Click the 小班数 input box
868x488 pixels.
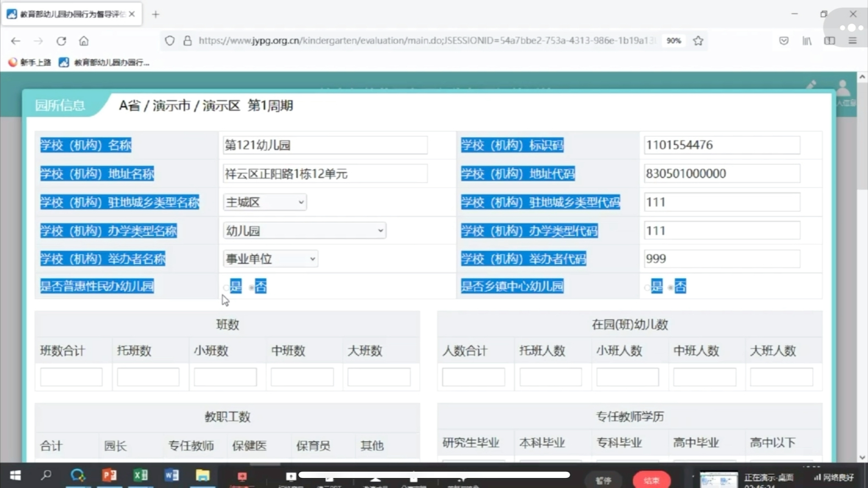point(225,377)
